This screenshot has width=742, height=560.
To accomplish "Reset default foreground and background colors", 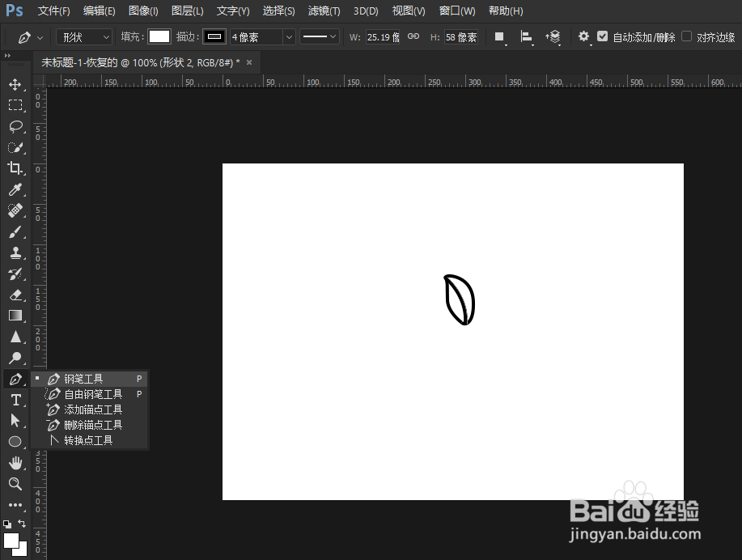I will click(x=7, y=524).
